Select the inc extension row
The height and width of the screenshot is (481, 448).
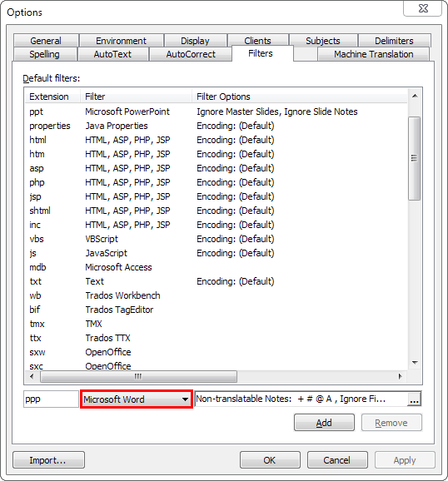coord(217,225)
